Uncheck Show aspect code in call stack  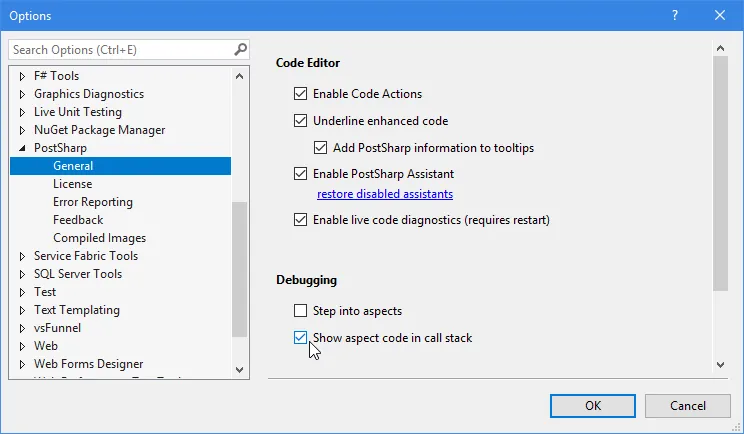point(300,338)
